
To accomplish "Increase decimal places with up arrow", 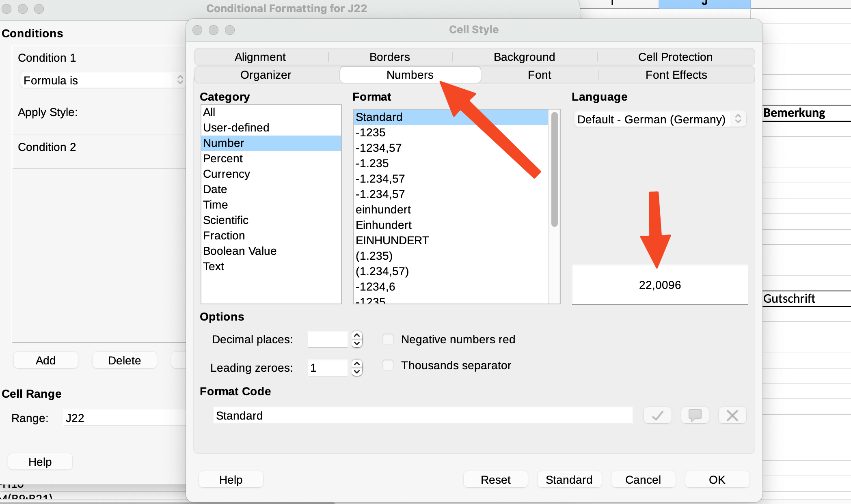I will click(356, 335).
